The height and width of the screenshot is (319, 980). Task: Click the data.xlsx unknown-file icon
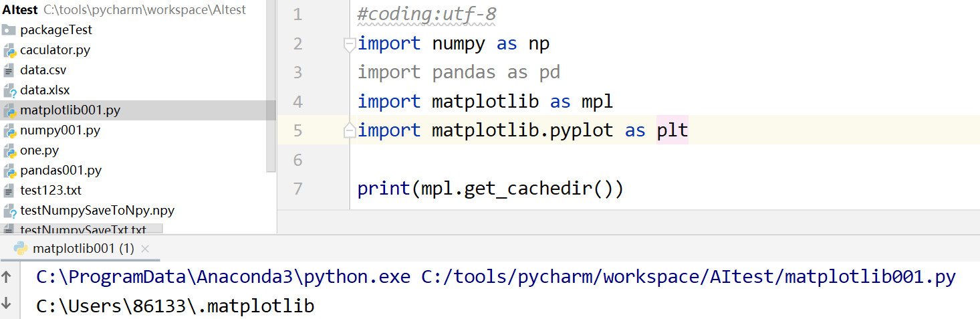point(9,90)
